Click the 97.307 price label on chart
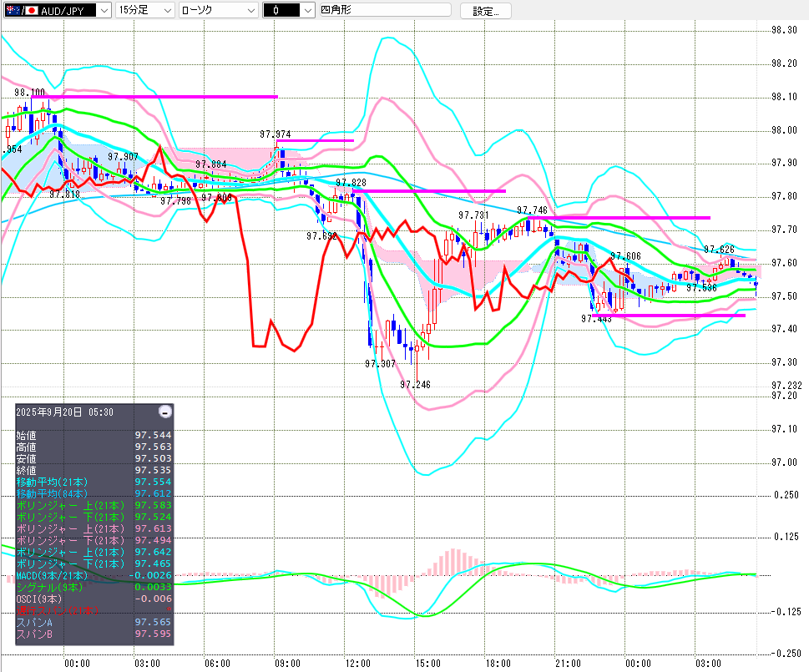The image size is (809, 672). pos(380,364)
